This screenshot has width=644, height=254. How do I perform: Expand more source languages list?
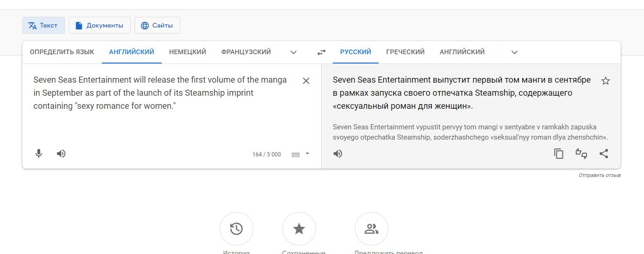(x=293, y=52)
